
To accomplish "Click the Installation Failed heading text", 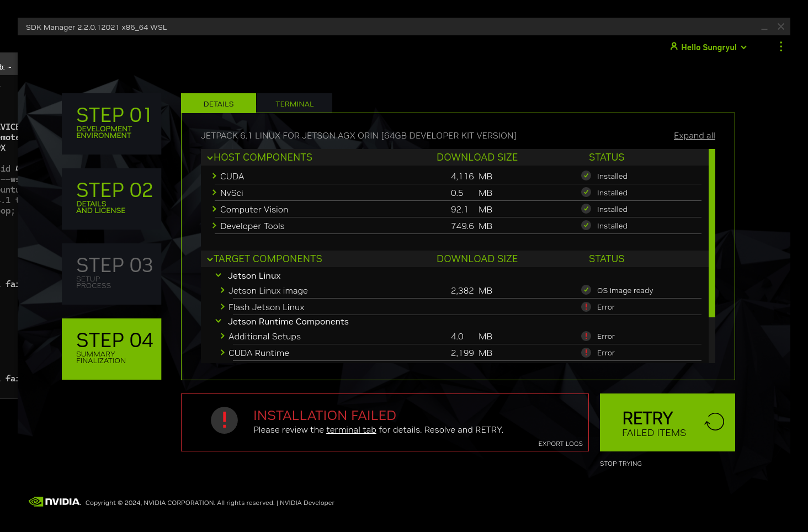I will coord(325,416).
